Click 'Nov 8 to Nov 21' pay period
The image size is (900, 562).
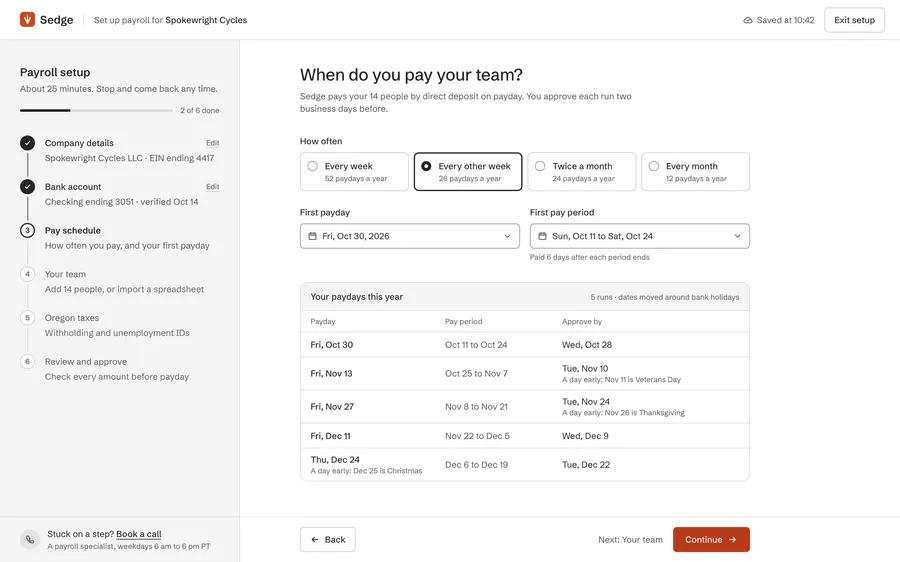click(x=476, y=406)
